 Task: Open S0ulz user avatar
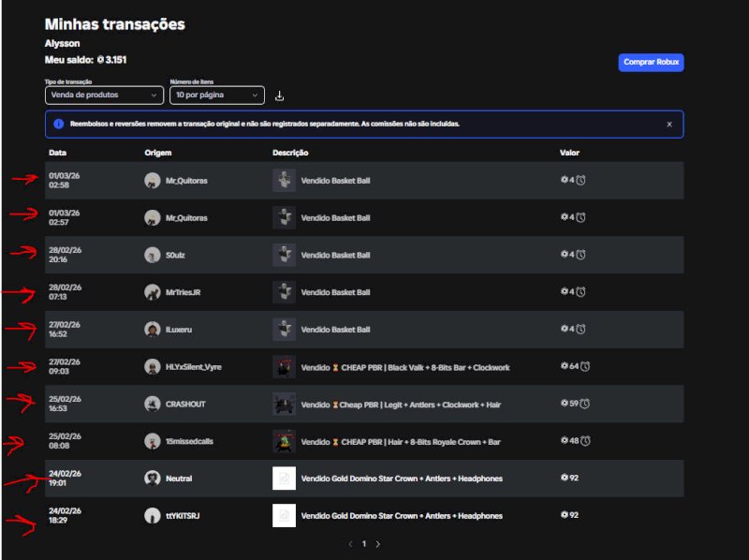click(x=152, y=255)
